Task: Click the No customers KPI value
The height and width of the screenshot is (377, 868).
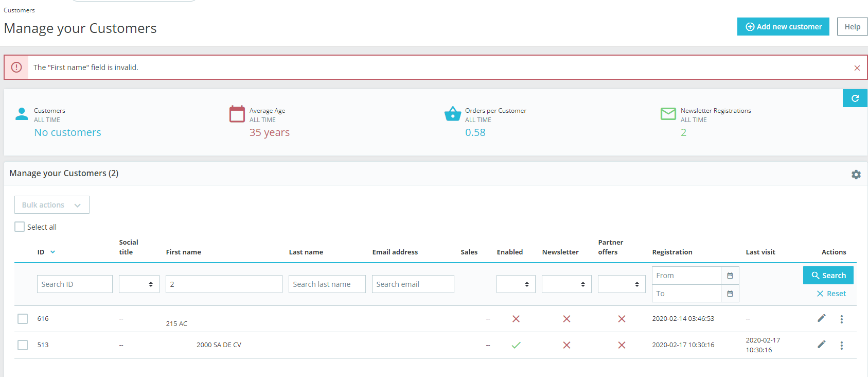Action: (x=67, y=132)
